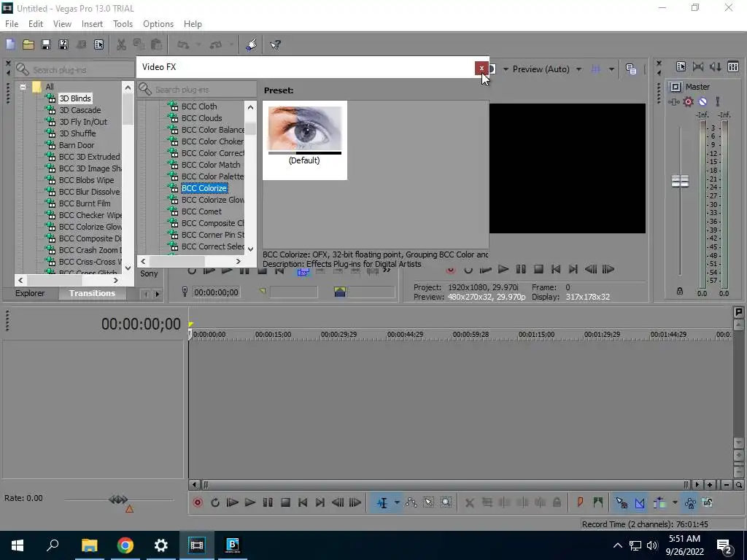Go to end in bottom transport bar
Viewport: 747px width, 560px height.
click(x=320, y=502)
